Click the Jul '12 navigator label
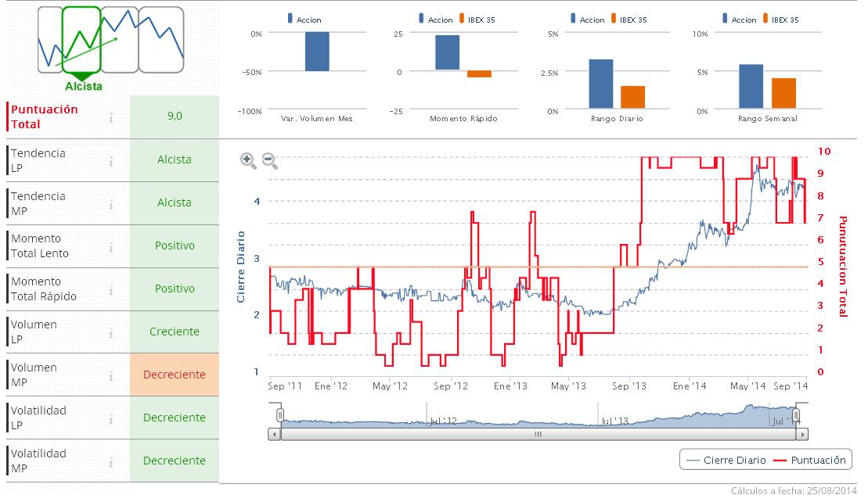The height and width of the screenshot is (502, 868). (444, 421)
